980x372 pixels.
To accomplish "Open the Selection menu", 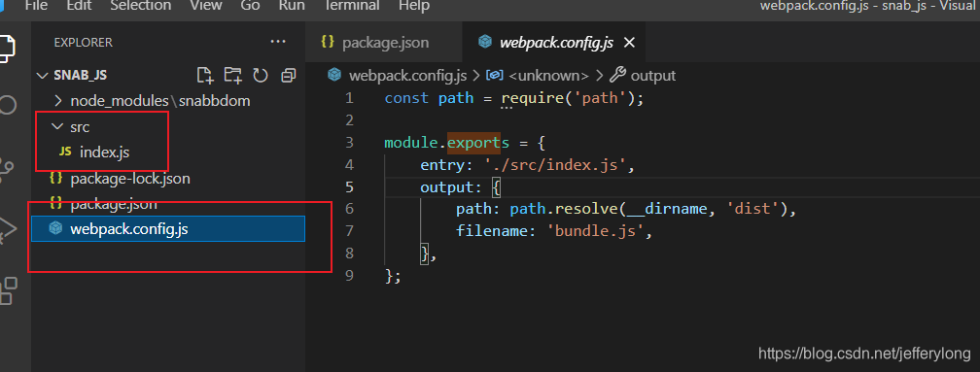I will click(x=141, y=6).
